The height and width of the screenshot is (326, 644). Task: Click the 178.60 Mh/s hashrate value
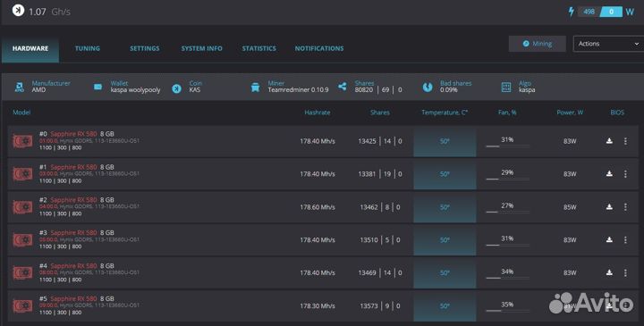pyautogui.click(x=317, y=207)
